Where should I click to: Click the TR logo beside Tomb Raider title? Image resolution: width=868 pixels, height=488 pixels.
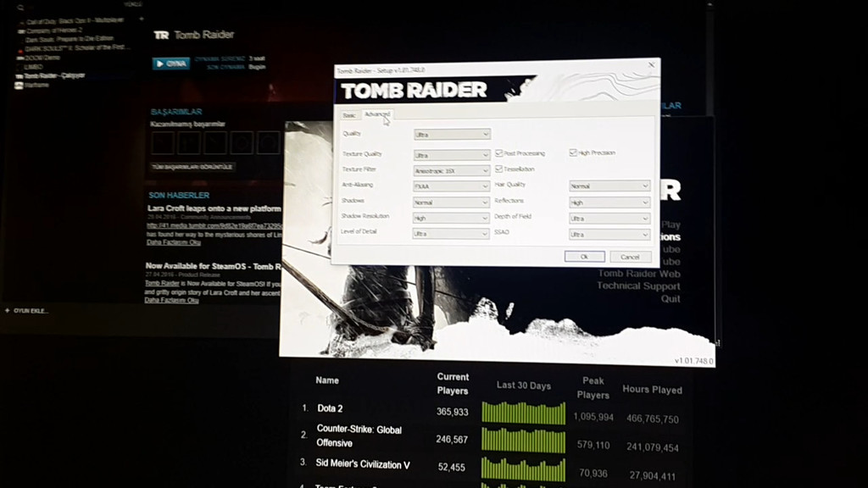click(161, 35)
